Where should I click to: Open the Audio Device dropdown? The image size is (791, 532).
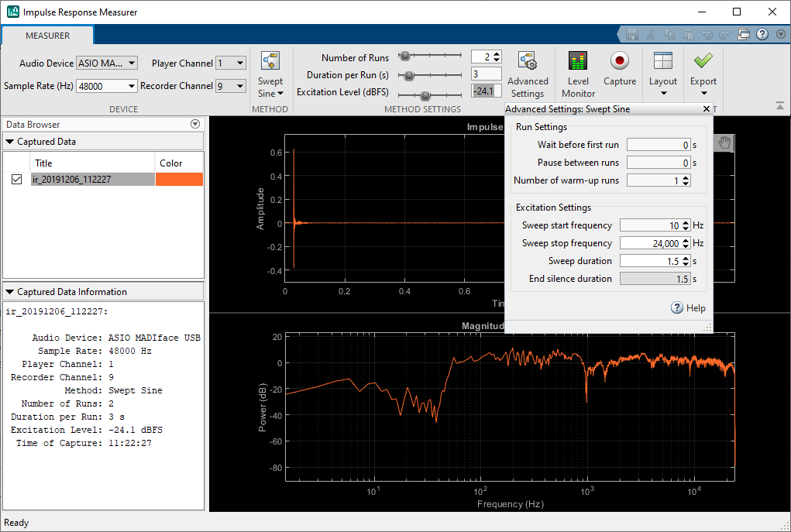coord(107,63)
